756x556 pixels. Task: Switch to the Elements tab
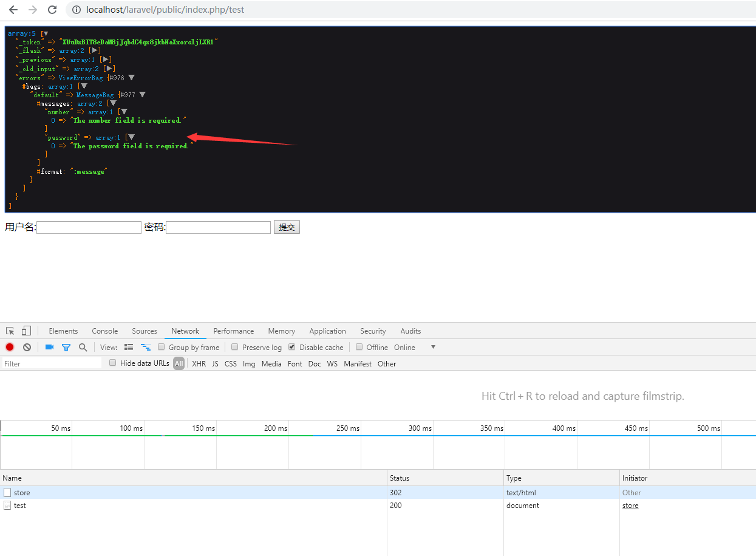(x=63, y=331)
